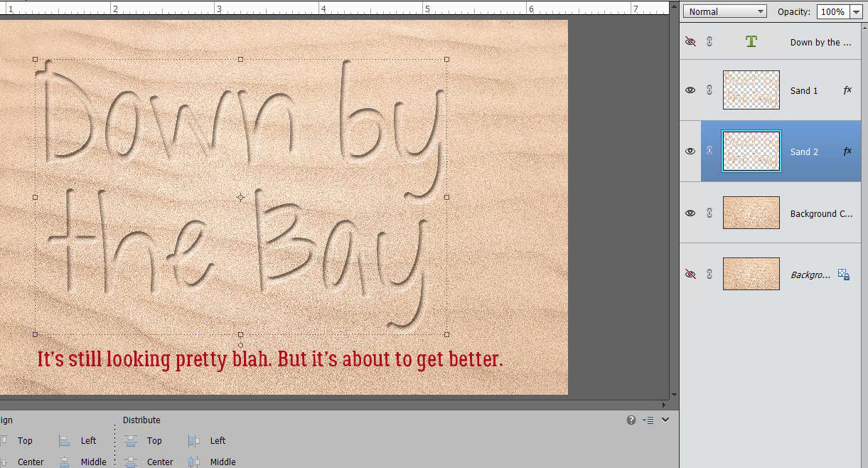Select the Background Copy layer thumbnail
Image resolution: width=868 pixels, height=468 pixels.
click(x=751, y=213)
